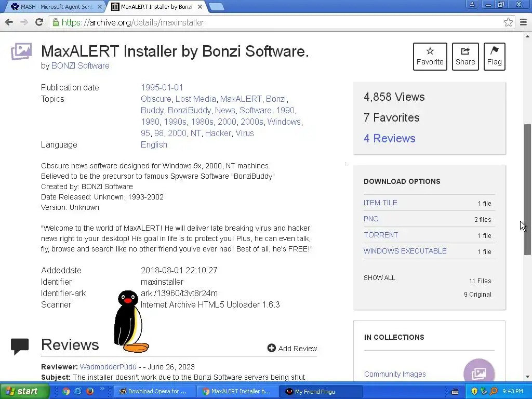Click the on-screen keyboard tray icon
Screen dimensions: 532x399
pos(455,392)
